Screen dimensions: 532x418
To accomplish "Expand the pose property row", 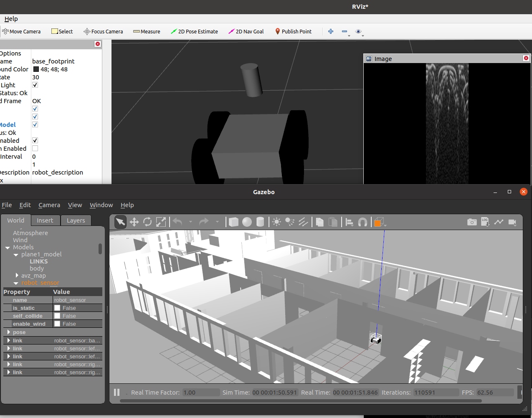I will tap(9, 332).
